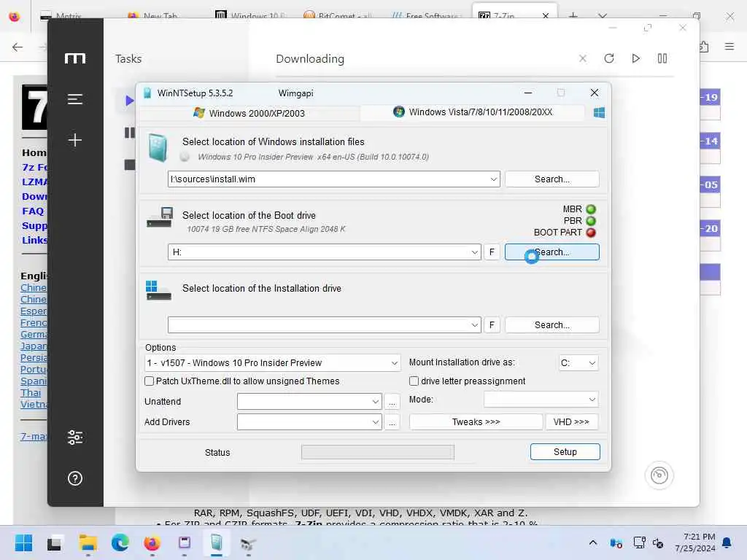747x560 pixels.
Task: Browse for Unattend file with ellipsis button
Action: pyautogui.click(x=392, y=402)
